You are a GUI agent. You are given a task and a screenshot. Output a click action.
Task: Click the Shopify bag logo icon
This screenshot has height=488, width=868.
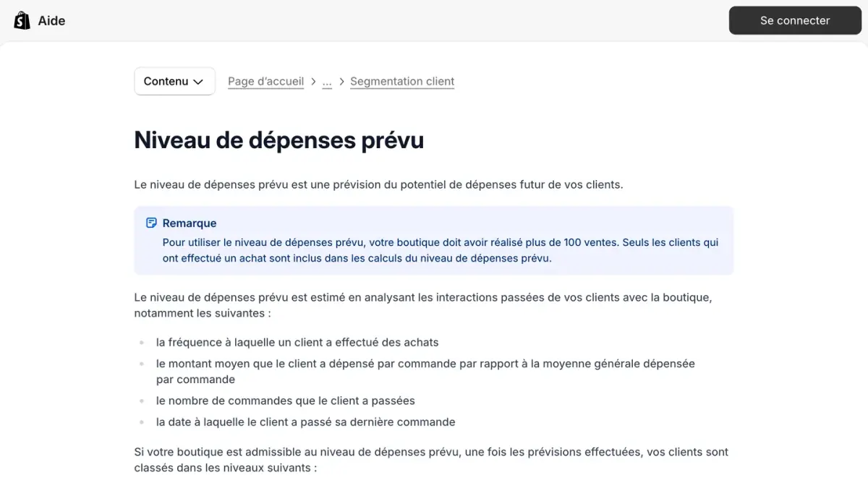pos(22,20)
